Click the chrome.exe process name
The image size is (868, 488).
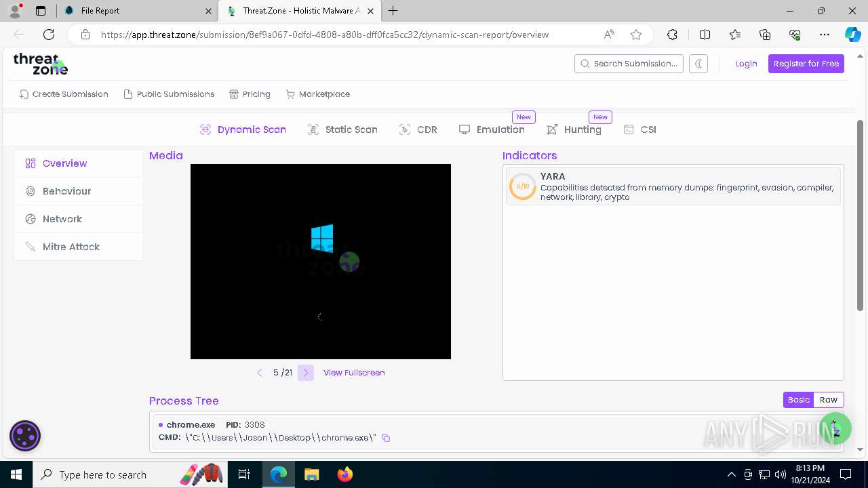point(191,425)
